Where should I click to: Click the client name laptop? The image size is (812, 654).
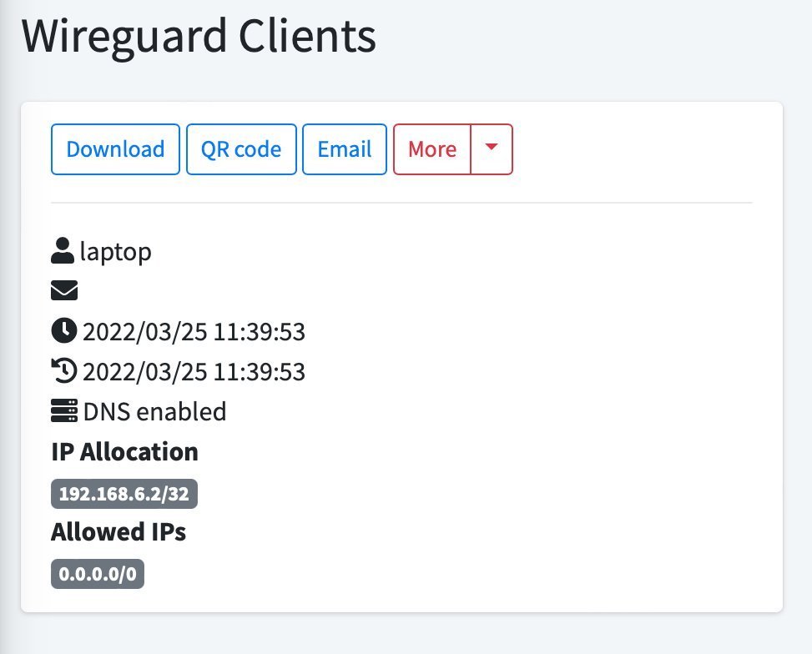116,251
